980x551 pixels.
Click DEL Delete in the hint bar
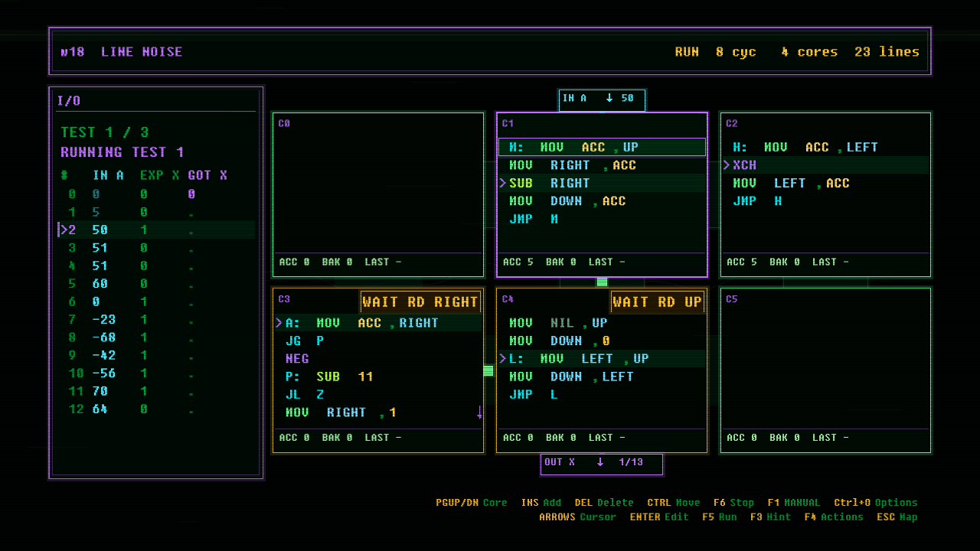point(604,503)
